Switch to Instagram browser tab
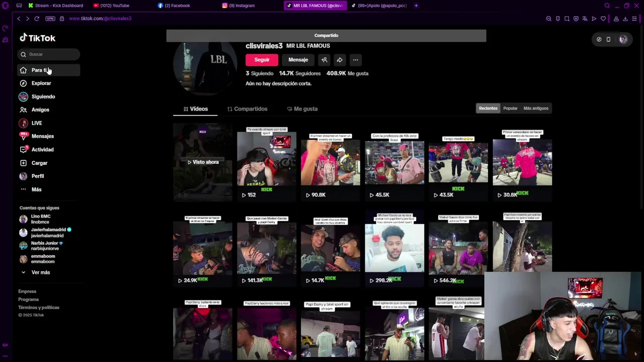644x362 pixels. tap(239, 6)
